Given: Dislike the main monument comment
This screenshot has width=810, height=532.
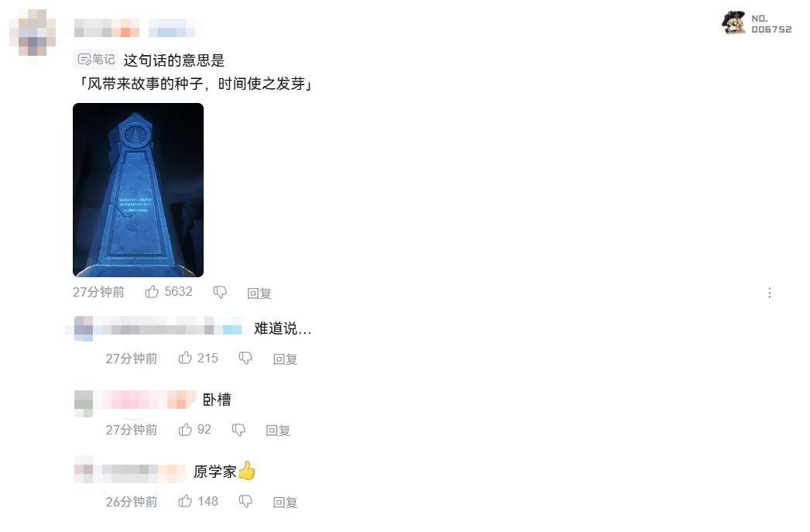Looking at the screenshot, I should coord(220,293).
